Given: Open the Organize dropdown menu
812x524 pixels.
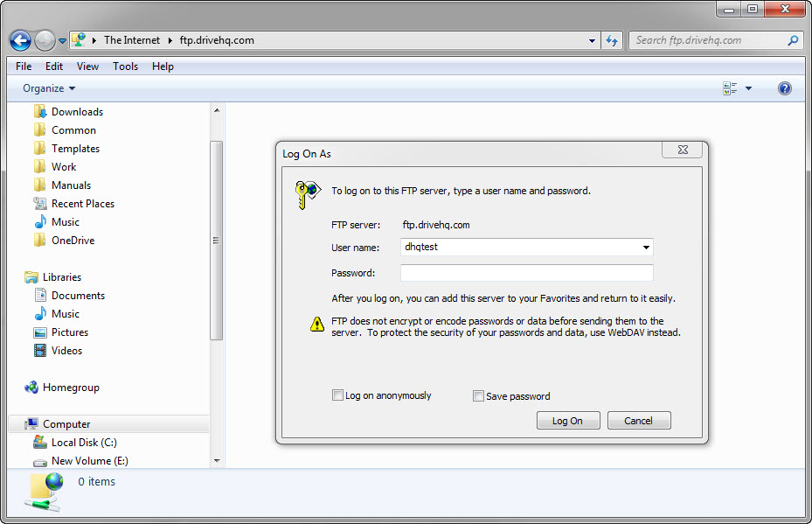Looking at the screenshot, I should (x=49, y=88).
